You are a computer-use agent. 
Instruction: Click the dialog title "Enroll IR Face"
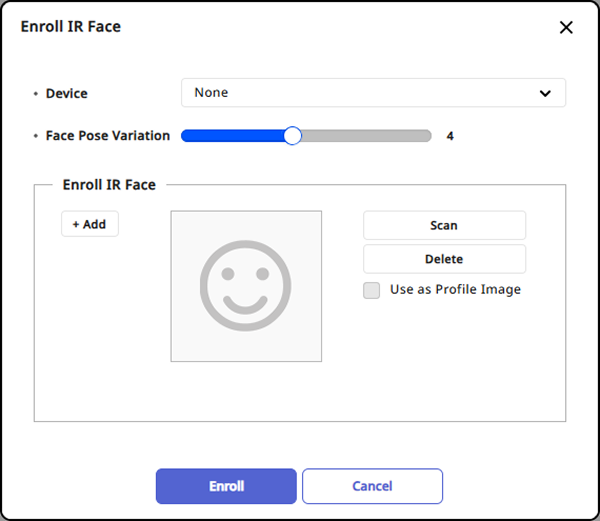[x=71, y=27]
